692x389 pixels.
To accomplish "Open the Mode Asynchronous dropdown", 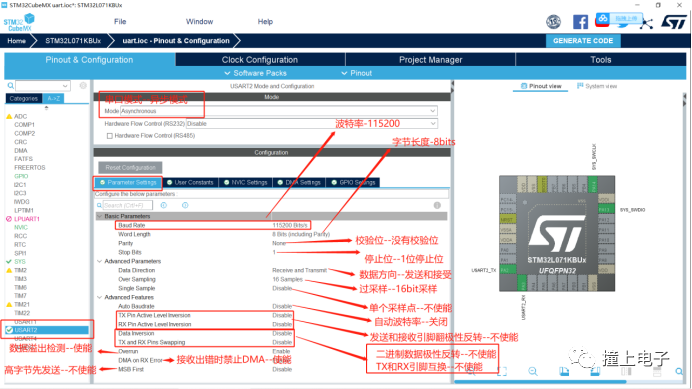I will (279, 111).
